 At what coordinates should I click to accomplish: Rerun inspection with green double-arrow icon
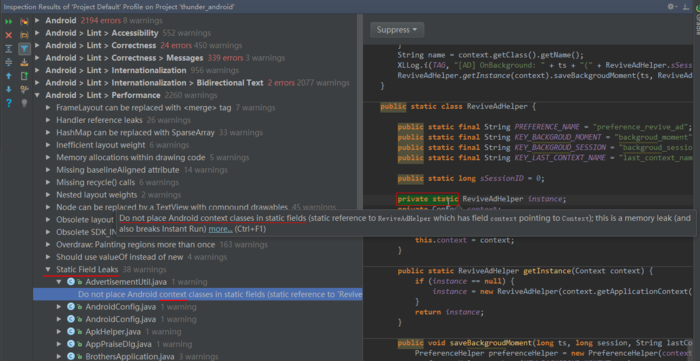point(8,21)
